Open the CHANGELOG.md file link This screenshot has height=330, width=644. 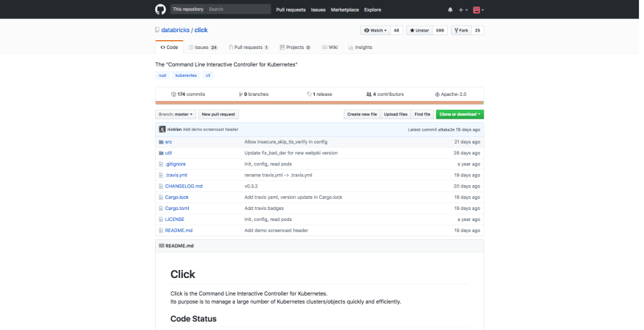tap(184, 187)
